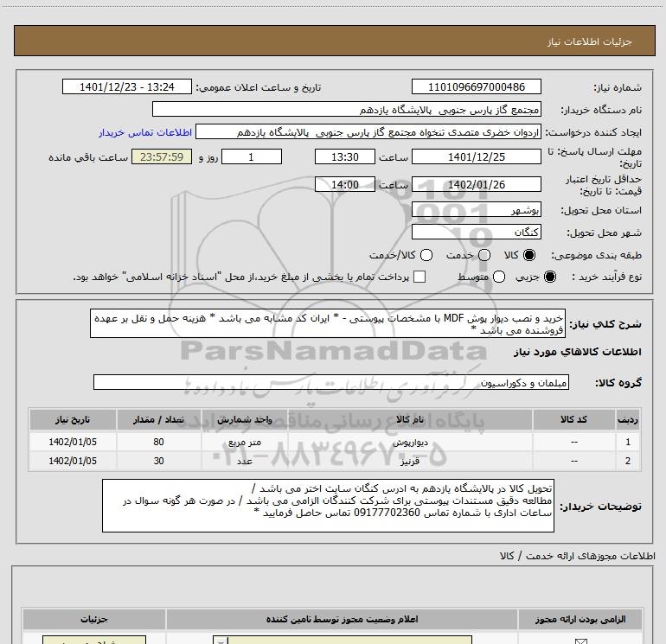Toggle the mandatory license checkbox in permits table
Image resolution: width=666 pixels, height=644 pixels.
580,641
